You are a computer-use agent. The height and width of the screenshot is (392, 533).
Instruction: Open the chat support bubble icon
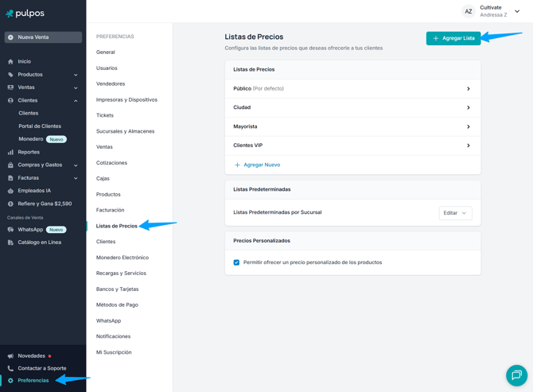tap(516, 375)
